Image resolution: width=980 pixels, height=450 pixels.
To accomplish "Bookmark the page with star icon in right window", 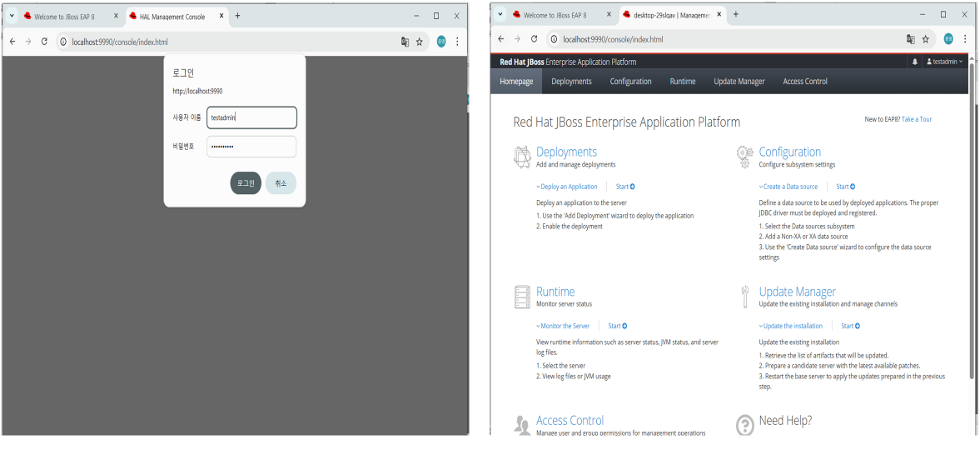I will [926, 39].
